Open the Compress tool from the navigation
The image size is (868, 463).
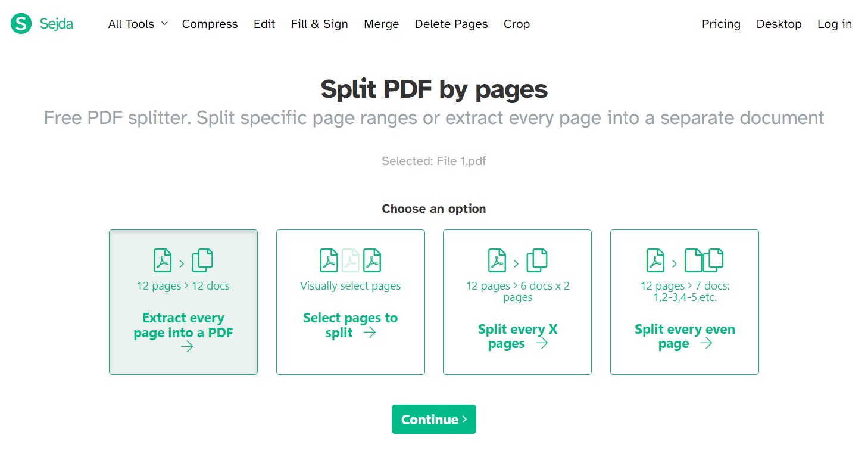(x=210, y=24)
